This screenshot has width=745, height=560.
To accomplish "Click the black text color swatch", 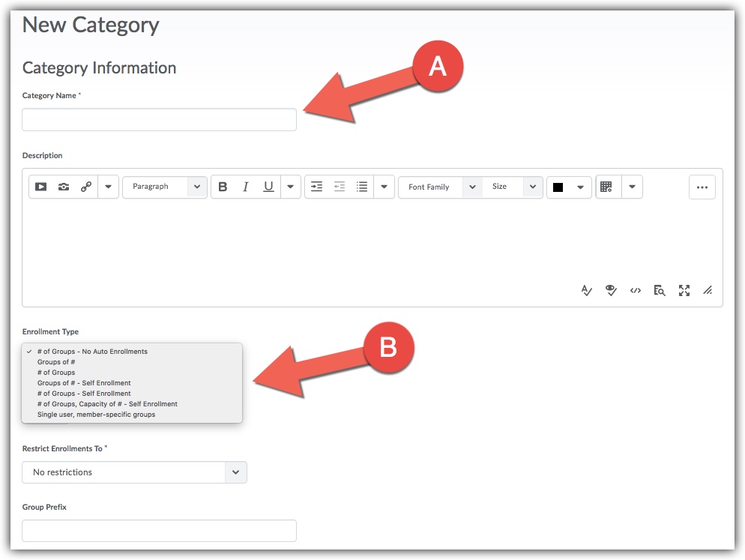I will pos(558,187).
